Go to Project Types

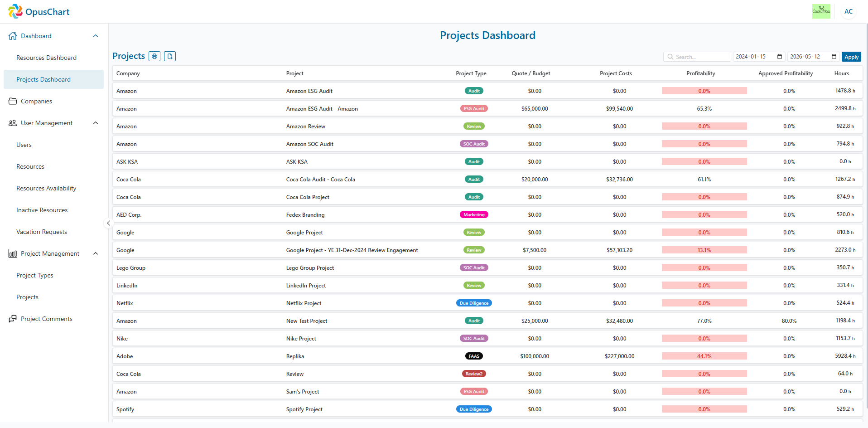pos(53,275)
